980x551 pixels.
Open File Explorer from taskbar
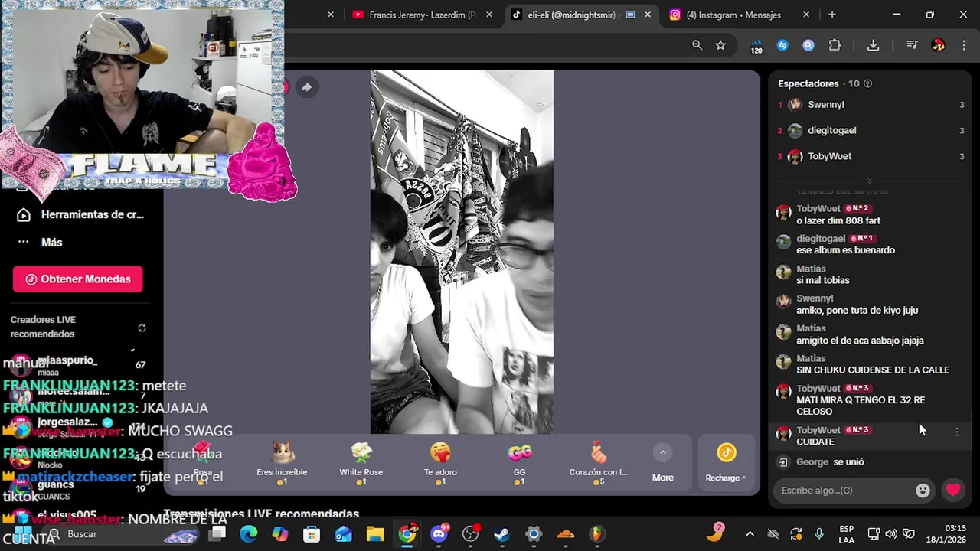click(374, 534)
